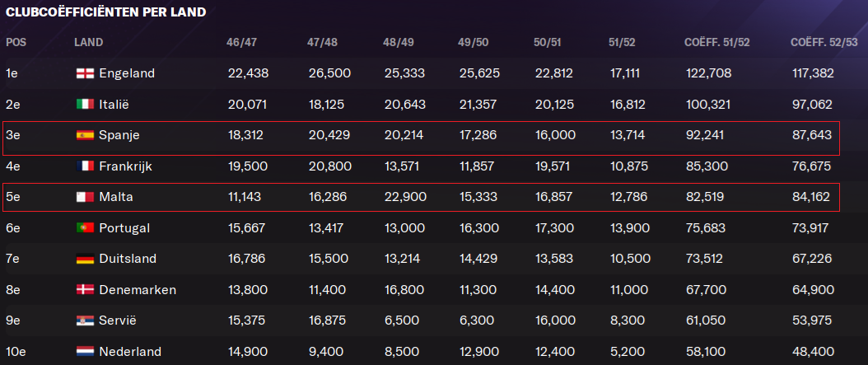Open the Malta country link

click(x=115, y=197)
